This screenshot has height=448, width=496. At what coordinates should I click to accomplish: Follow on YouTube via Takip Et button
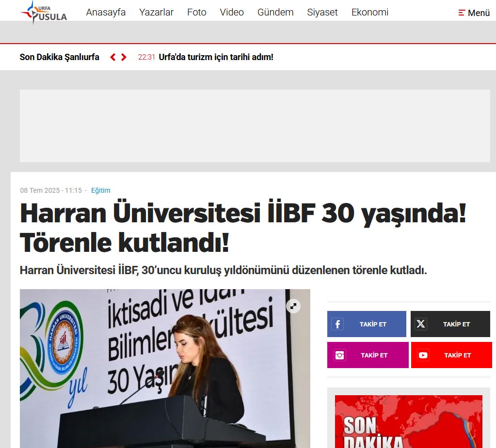[x=451, y=355]
